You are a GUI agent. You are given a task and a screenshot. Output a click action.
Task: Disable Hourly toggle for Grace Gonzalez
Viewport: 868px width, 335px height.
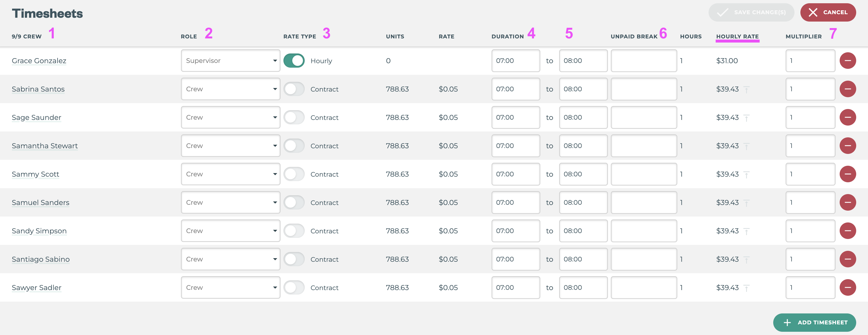point(294,61)
